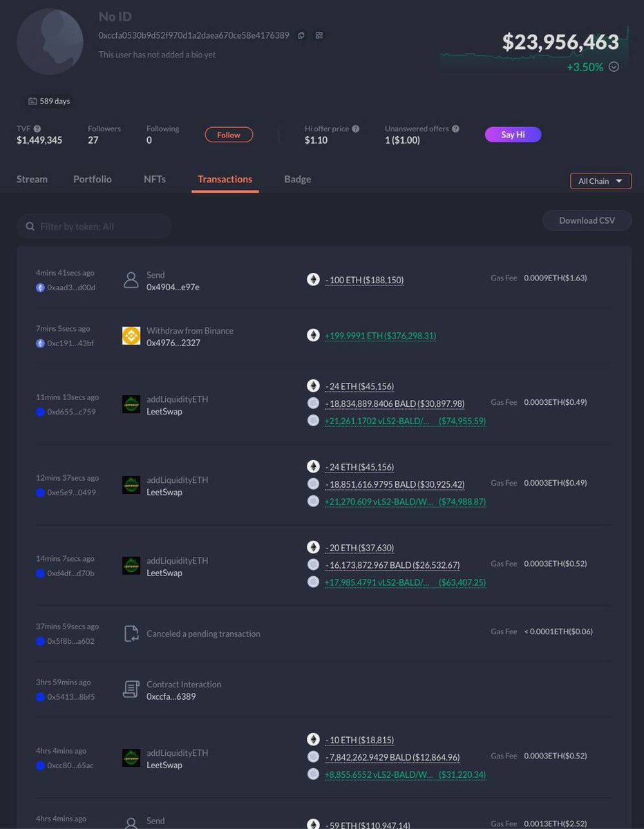
Task: Click +17,985.4791 vLS2-BALD token amount
Action: coord(405,582)
